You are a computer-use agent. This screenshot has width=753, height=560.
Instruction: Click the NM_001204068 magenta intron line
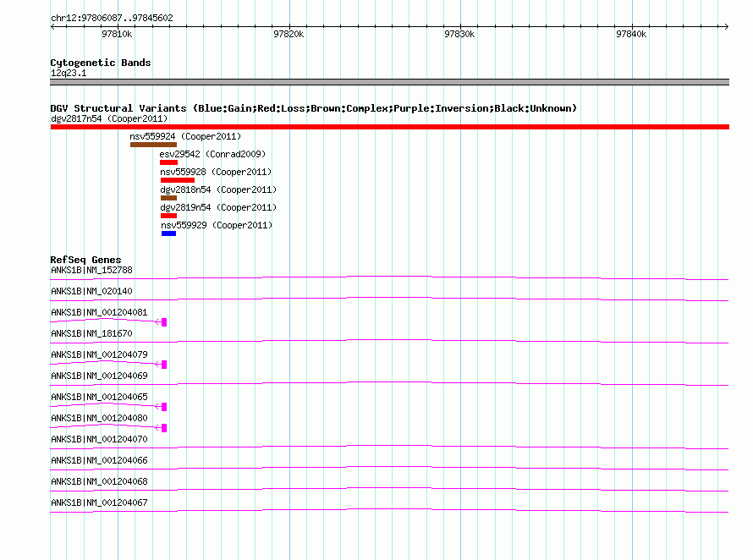pos(389,489)
